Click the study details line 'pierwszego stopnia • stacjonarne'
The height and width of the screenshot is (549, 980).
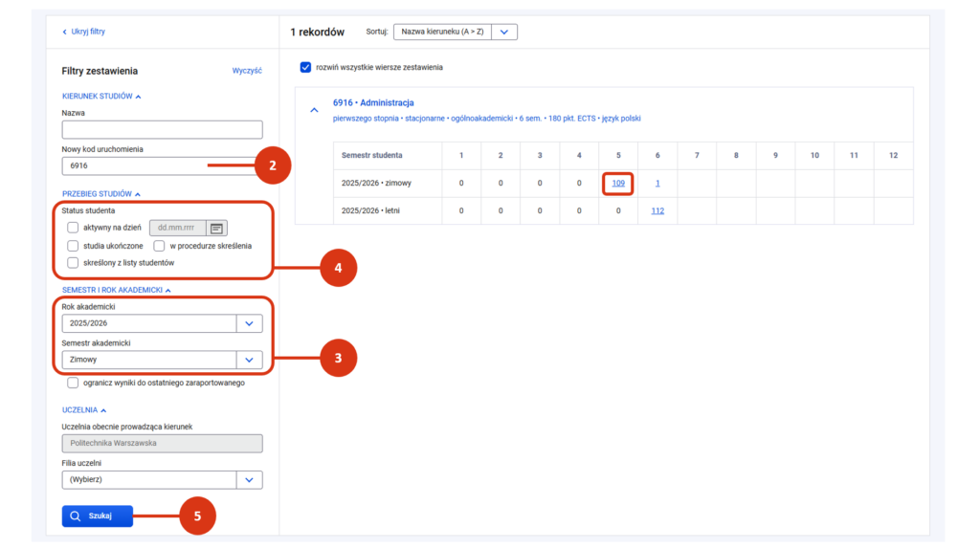pyautogui.click(x=487, y=118)
